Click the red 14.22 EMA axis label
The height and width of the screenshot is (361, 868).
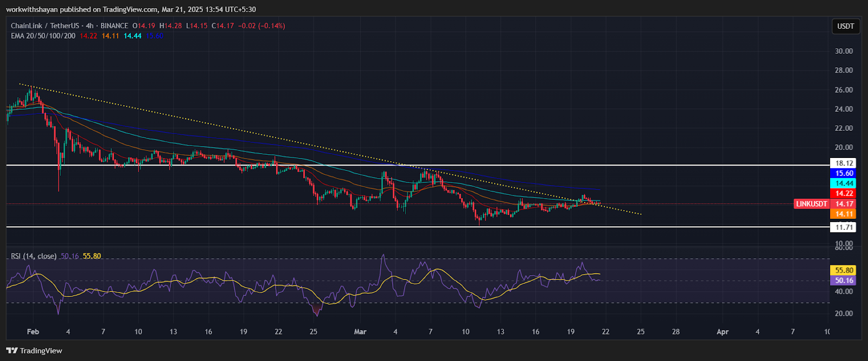coord(844,194)
